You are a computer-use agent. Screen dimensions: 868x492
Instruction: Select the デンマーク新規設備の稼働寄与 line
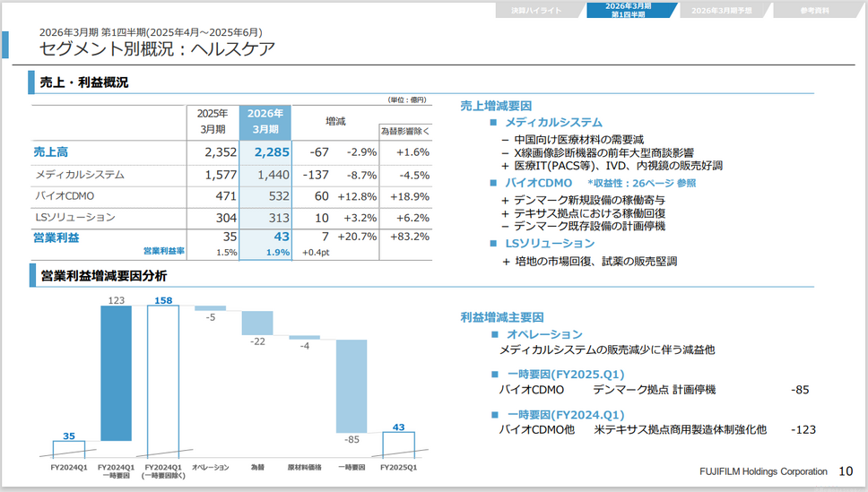point(589,201)
